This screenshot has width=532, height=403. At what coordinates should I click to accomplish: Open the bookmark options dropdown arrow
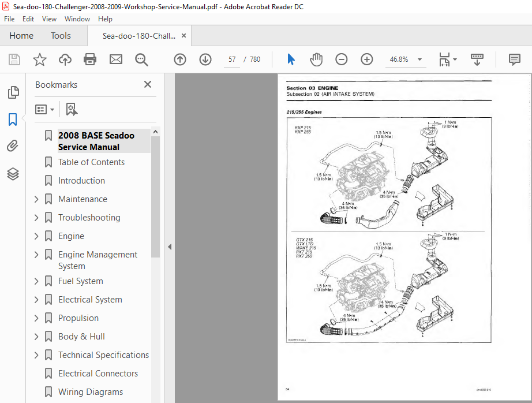[x=52, y=109]
